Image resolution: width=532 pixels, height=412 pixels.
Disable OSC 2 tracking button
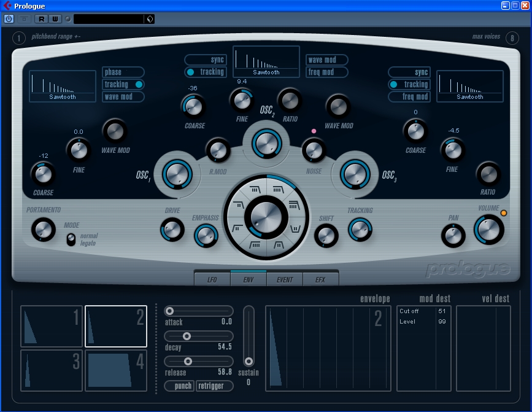tap(206, 72)
